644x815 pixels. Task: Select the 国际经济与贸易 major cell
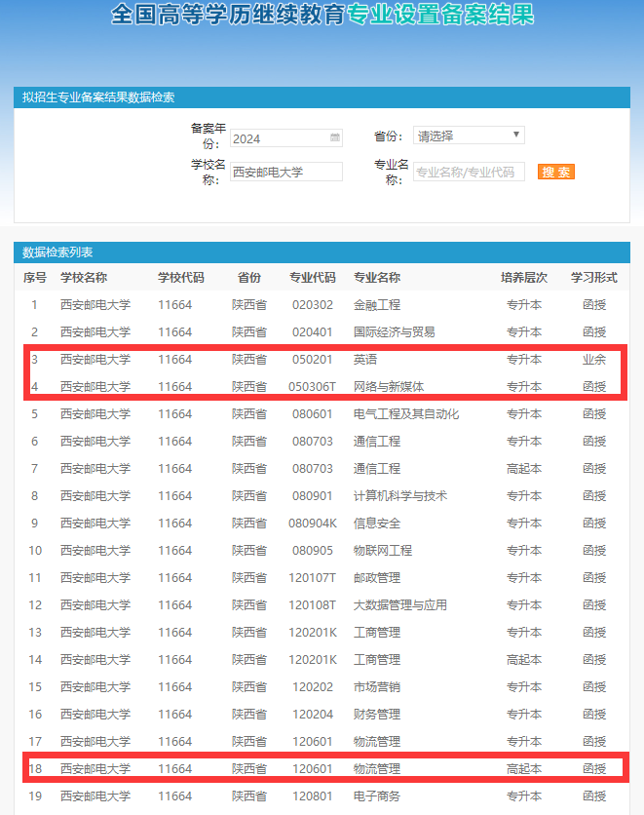[395, 332]
